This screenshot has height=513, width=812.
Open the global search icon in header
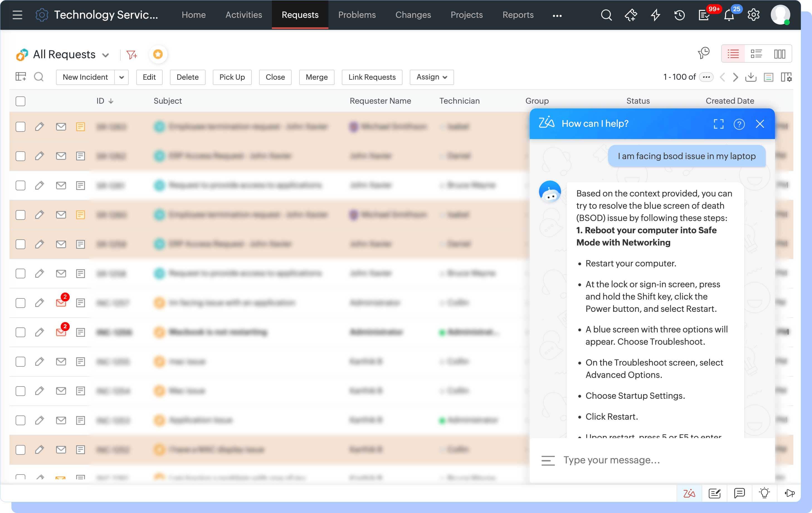tap(606, 15)
